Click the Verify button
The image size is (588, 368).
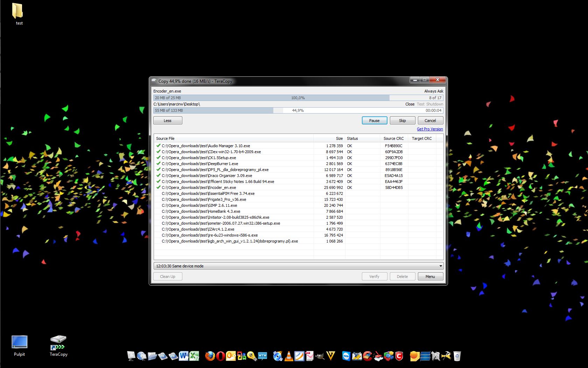tap(374, 277)
